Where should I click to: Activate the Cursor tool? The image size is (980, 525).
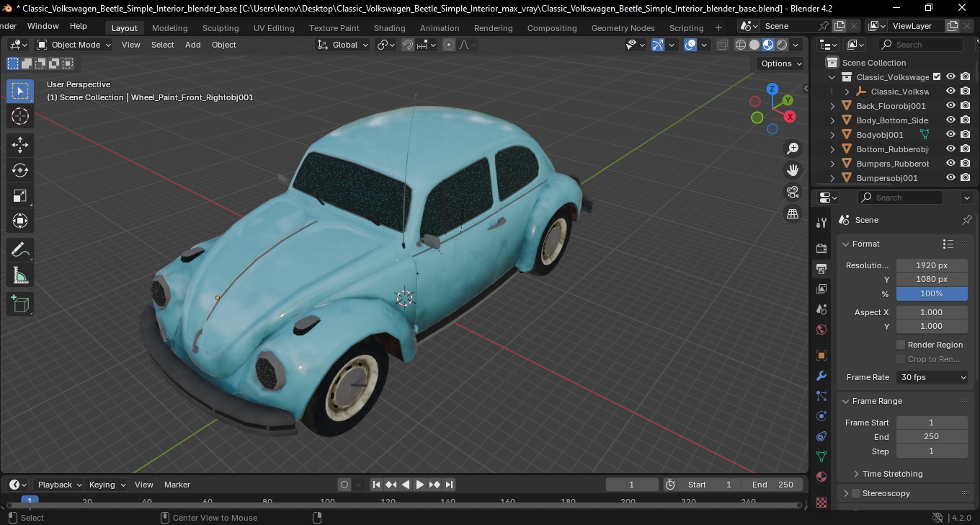click(x=20, y=116)
